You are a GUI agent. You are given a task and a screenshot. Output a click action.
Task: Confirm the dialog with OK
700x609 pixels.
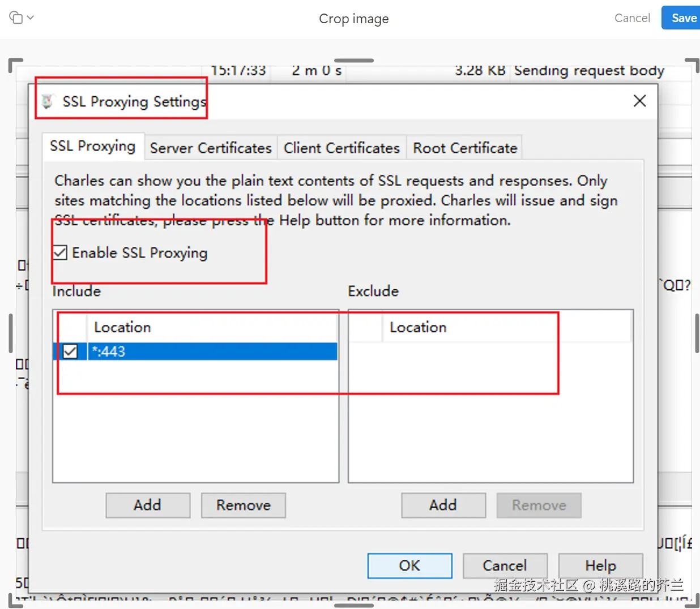pyautogui.click(x=410, y=565)
